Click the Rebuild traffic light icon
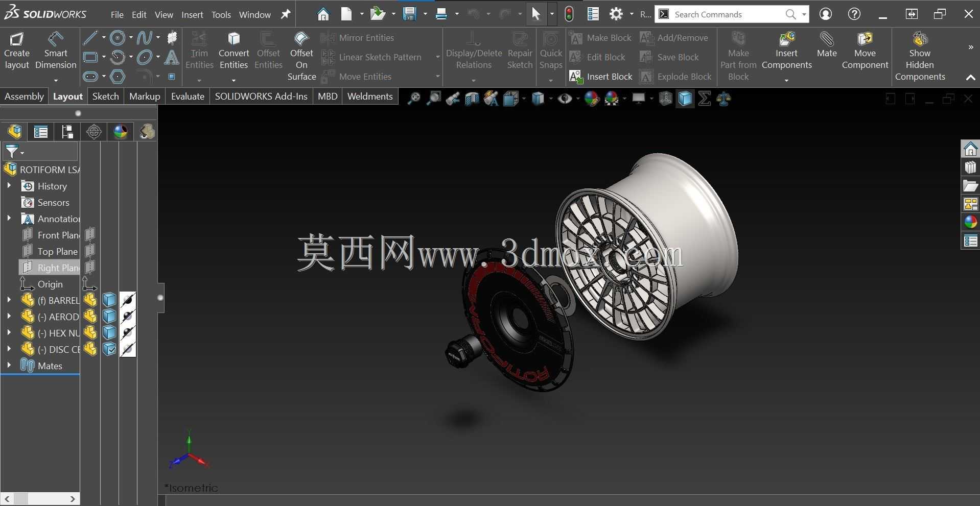The width and height of the screenshot is (980, 506). coord(569,14)
